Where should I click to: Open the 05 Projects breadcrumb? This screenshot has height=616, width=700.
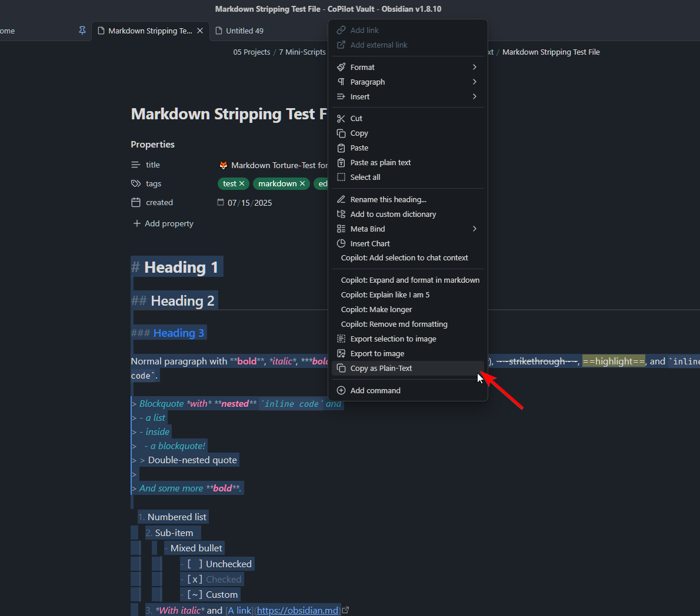251,52
